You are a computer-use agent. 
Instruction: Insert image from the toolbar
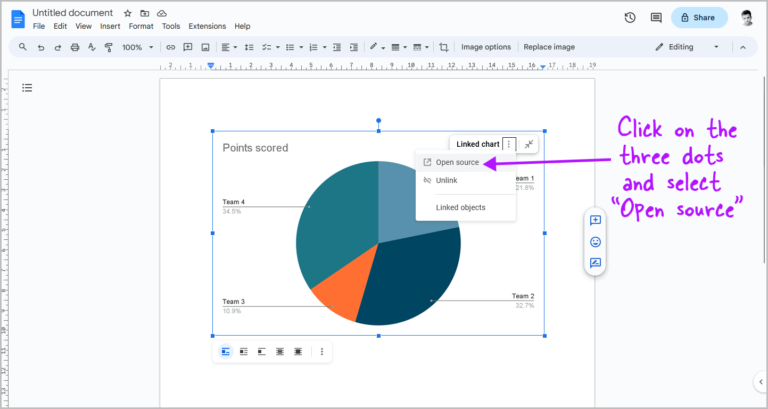coord(205,48)
